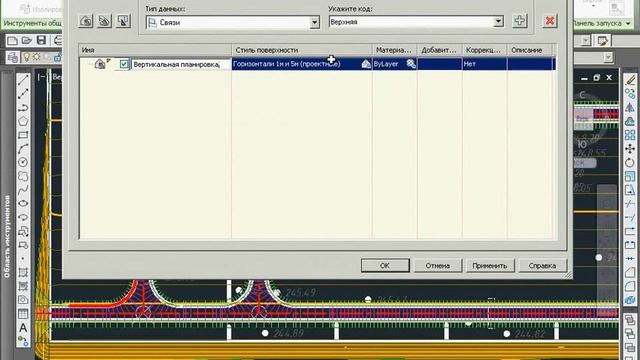Open the Тип данных dropdown

click(x=314, y=22)
